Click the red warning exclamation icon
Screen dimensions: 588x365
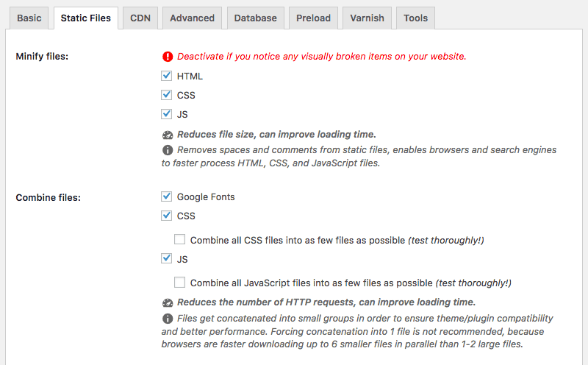pos(168,57)
